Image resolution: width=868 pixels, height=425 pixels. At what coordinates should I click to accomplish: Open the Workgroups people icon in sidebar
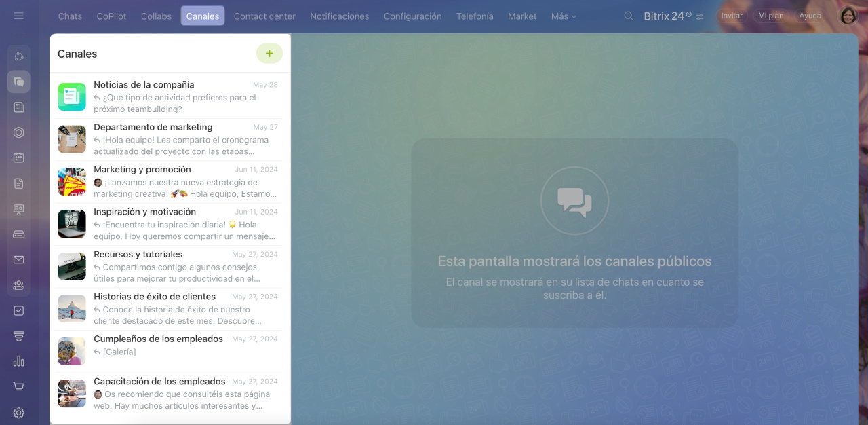[x=19, y=285]
